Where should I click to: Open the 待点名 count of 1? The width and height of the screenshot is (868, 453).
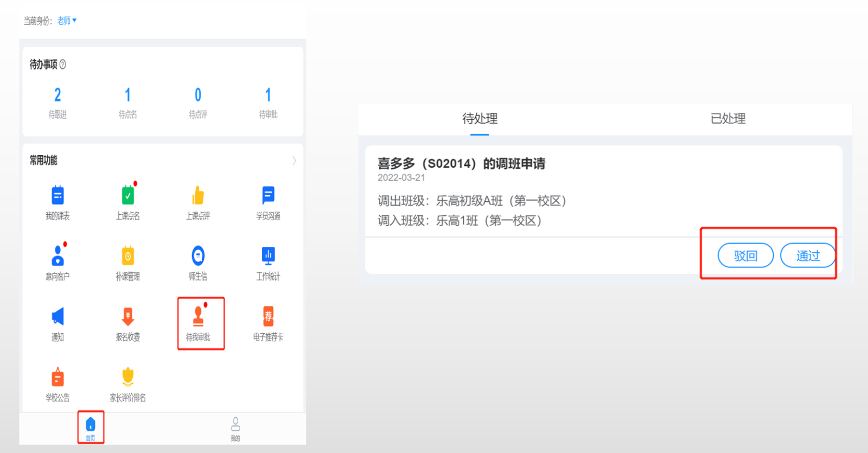click(127, 95)
